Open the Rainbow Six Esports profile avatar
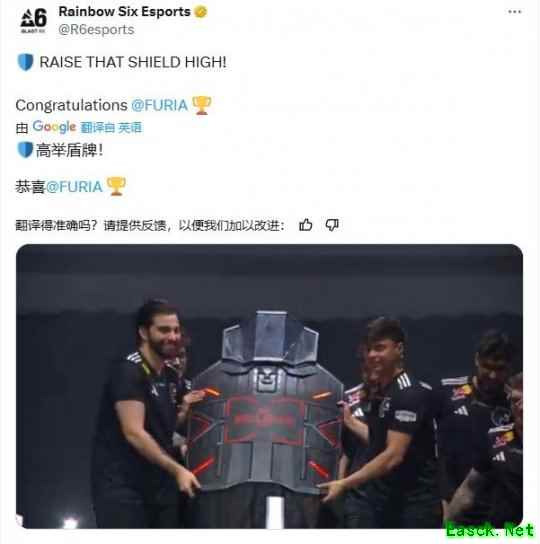The height and width of the screenshot is (544, 540). (33, 21)
